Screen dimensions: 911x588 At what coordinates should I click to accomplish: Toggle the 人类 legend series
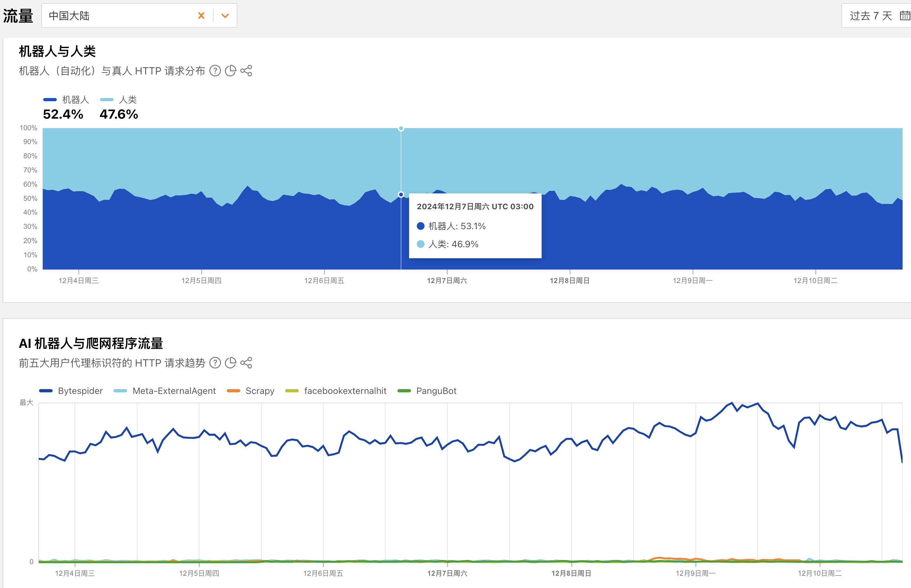118,100
